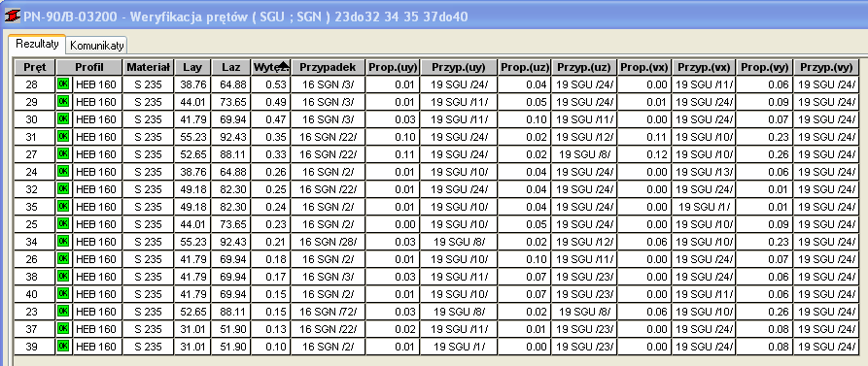Click Prop.(vx) value 0.12 in bar 27 row
This screenshot has width=868, height=366.
644,154
